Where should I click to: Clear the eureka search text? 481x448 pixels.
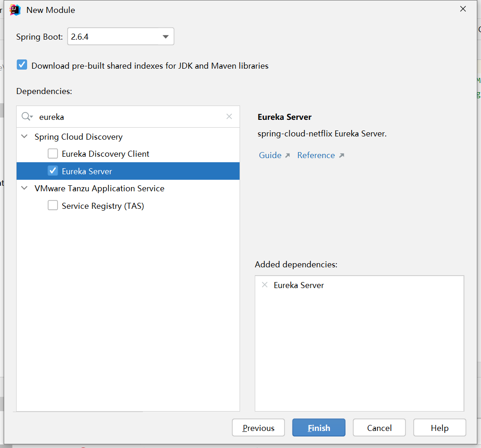[x=229, y=117]
